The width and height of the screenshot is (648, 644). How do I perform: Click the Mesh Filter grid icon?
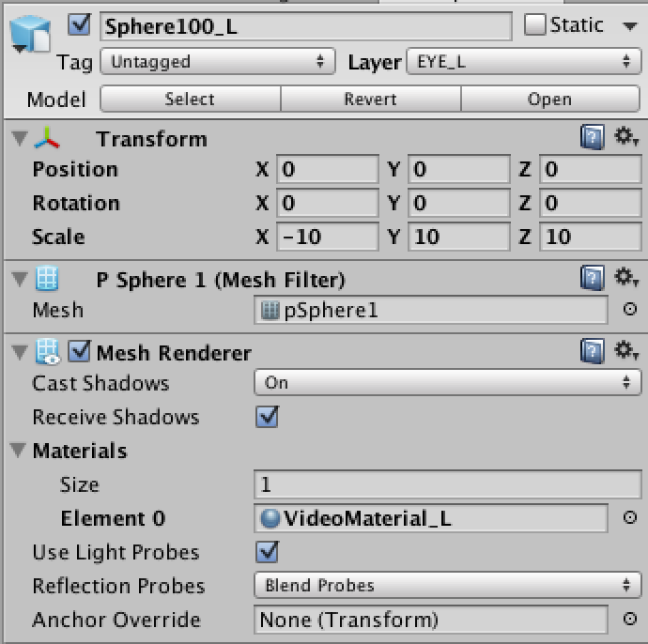point(47,278)
